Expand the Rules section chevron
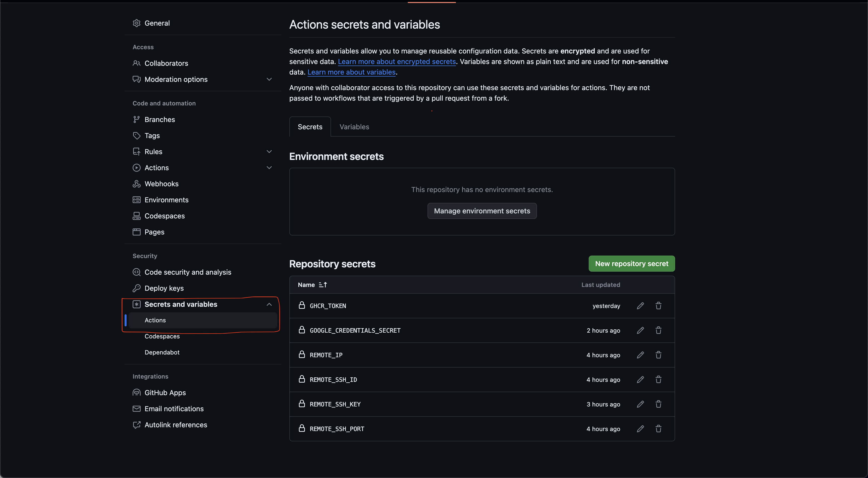This screenshot has width=868, height=478. point(269,151)
